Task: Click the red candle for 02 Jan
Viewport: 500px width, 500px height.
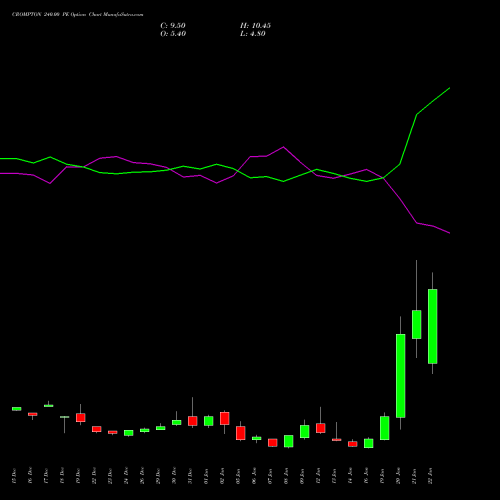Action: (x=225, y=418)
